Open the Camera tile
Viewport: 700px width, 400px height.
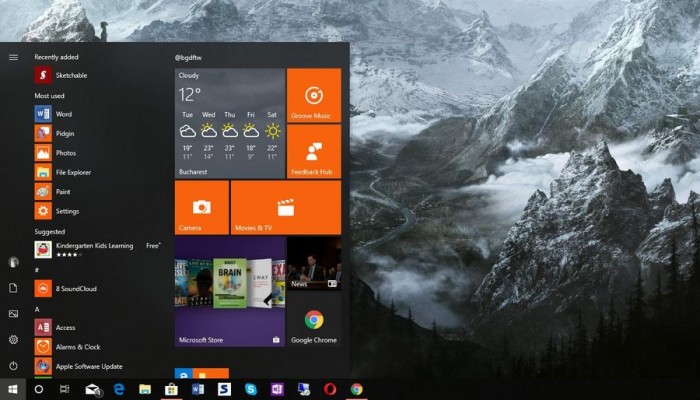click(202, 208)
